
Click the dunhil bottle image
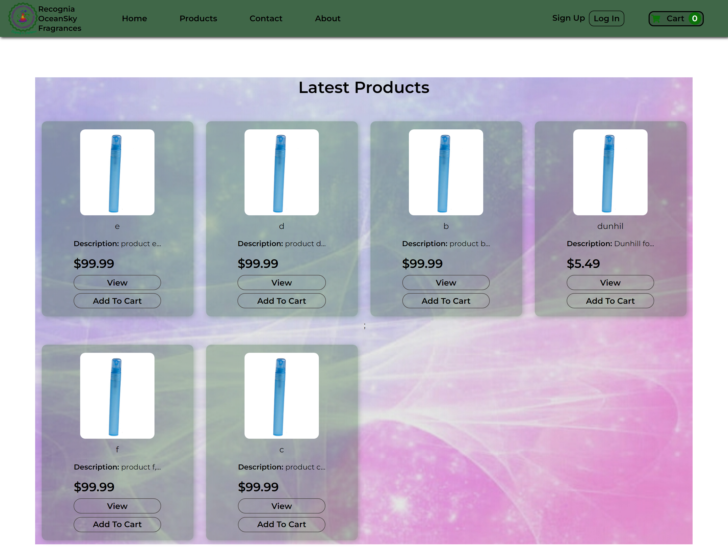610,172
